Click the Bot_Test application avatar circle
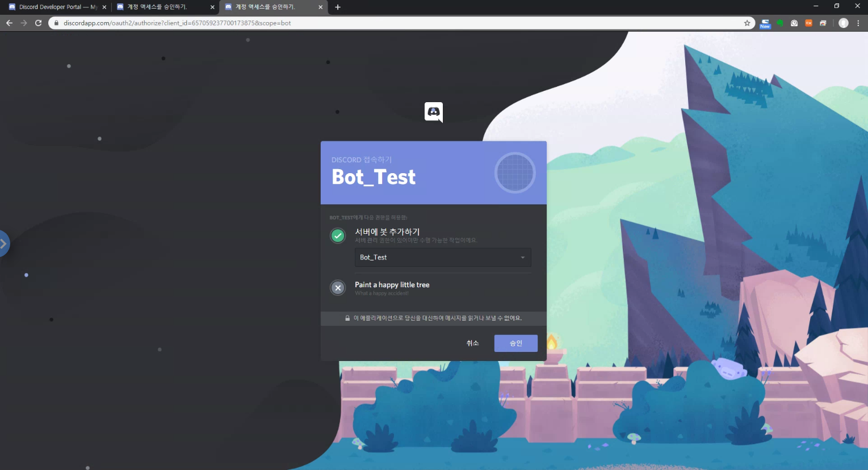The image size is (868, 470). [x=515, y=173]
